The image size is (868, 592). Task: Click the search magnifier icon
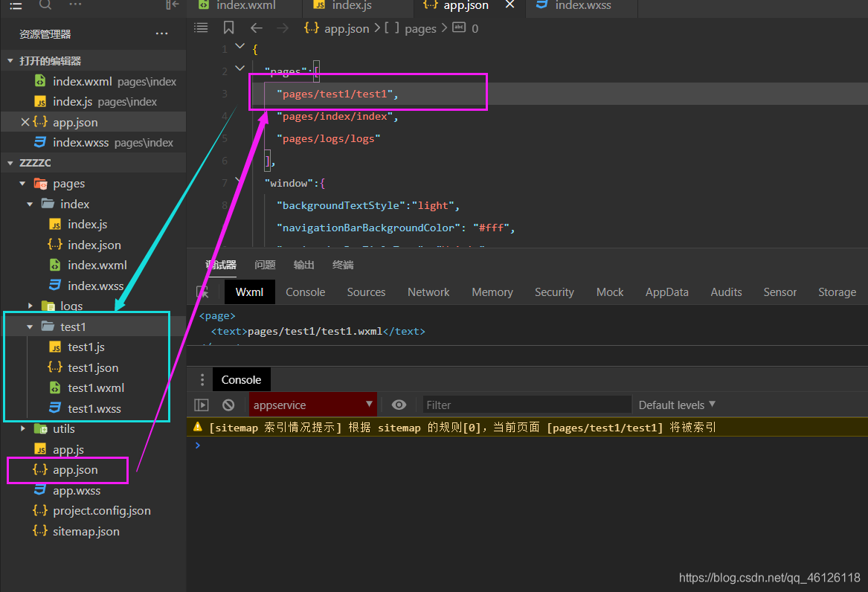45,4
